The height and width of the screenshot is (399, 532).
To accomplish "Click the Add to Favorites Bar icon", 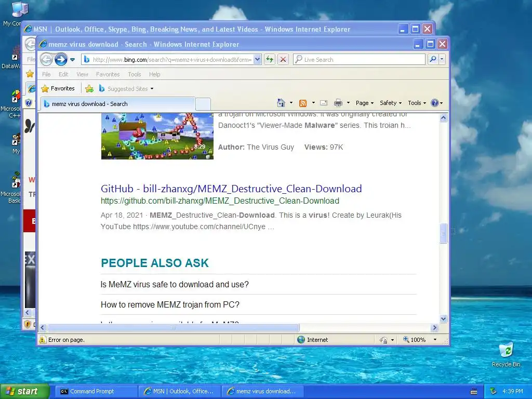I will point(89,88).
